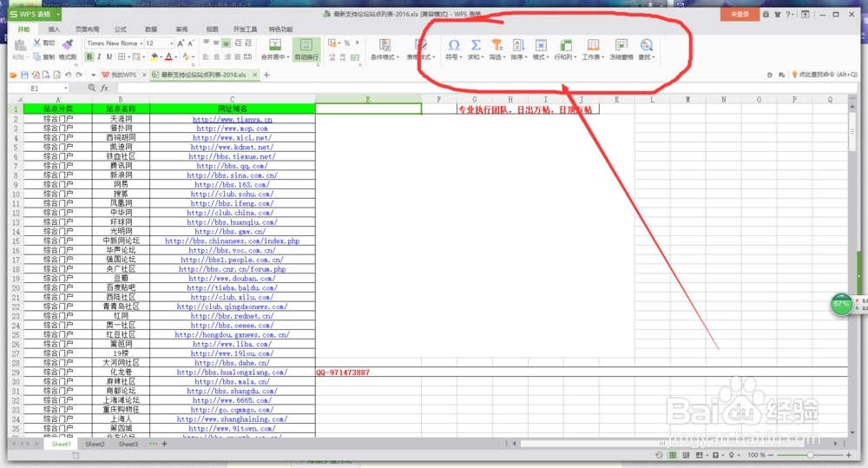868x468 pixels.
Task: Click the Merge and Center (合并居中) icon
Action: point(274,45)
